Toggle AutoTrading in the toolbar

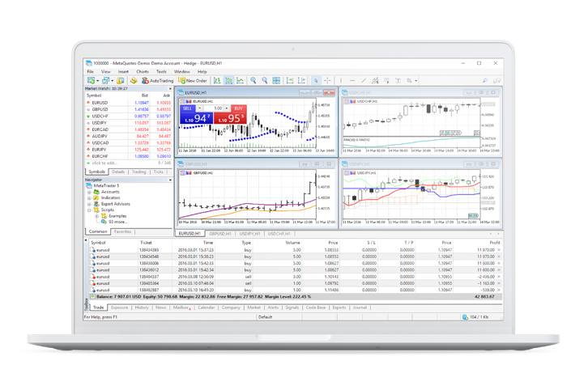point(157,81)
